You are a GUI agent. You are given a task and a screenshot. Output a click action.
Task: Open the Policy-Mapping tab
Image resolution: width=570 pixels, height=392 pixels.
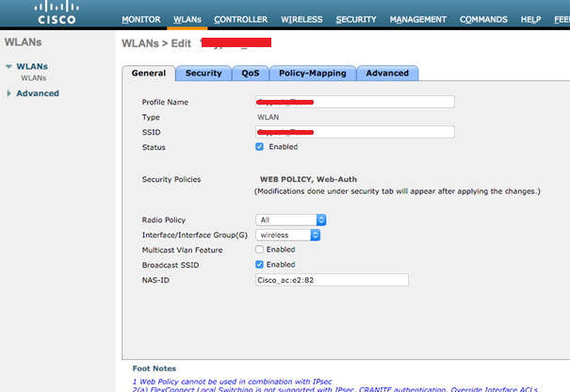click(x=313, y=73)
